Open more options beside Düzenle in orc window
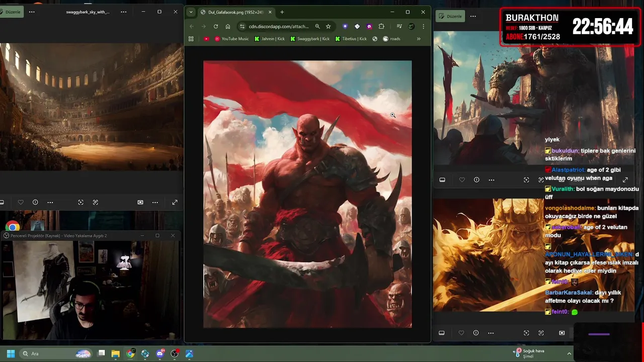Image resolution: width=644 pixels, height=362 pixels. click(x=473, y=16)
